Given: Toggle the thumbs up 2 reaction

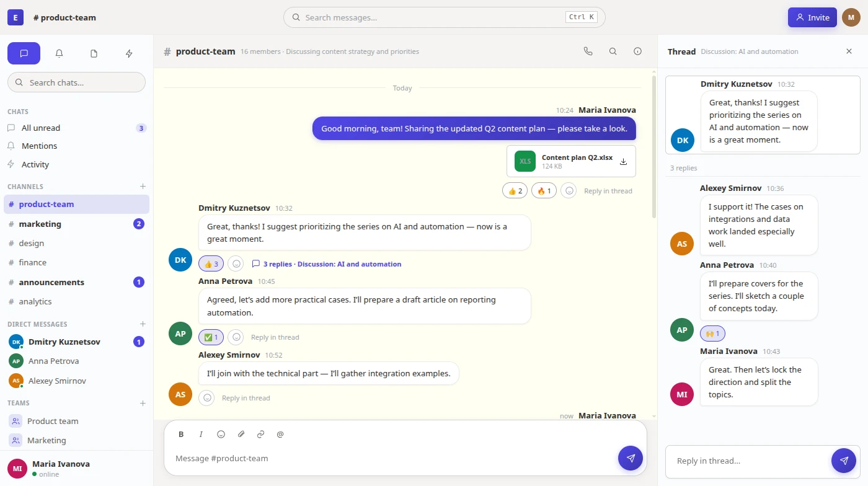Looking at the screenshot, I should pos(515,191).
